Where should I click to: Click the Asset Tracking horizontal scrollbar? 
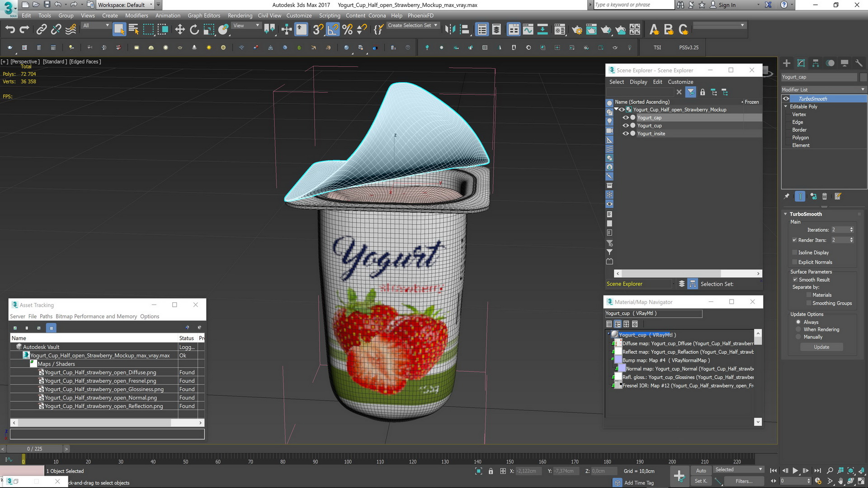coord(107,423)
